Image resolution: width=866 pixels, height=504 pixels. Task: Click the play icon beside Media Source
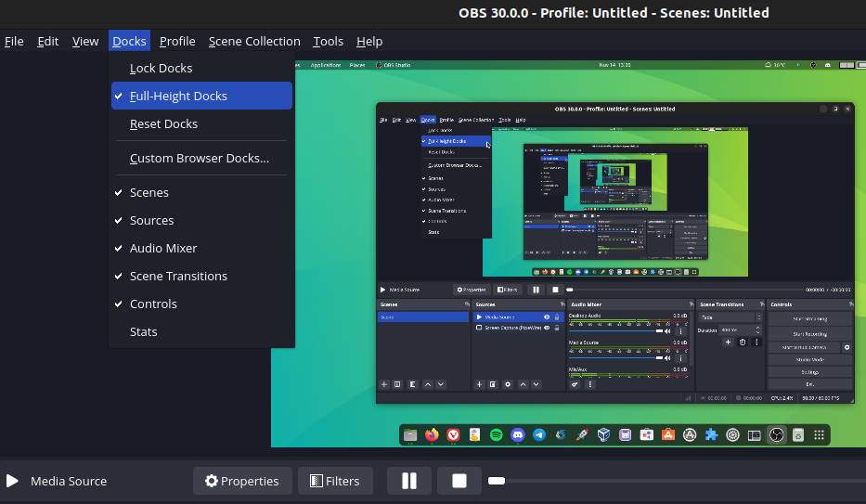(12, 481)
